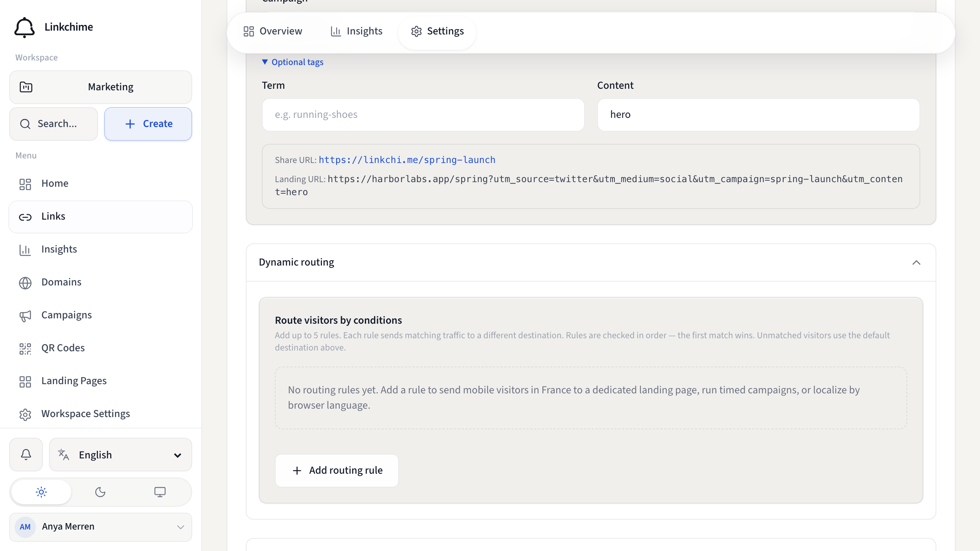This screenshot has width=980, height=551.
Task: Open the Marketing workspace selector
Action: coord(101,87)
